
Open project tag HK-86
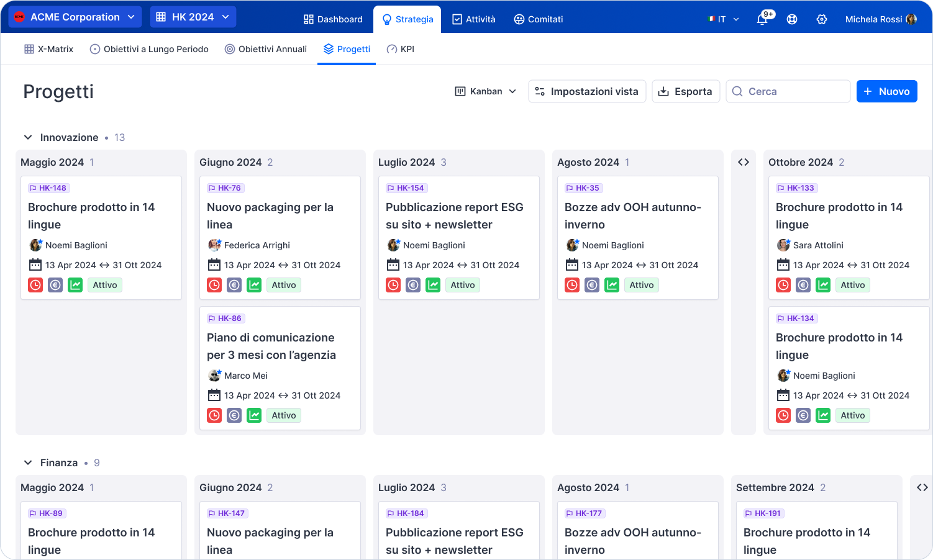(x=226, y=318)
